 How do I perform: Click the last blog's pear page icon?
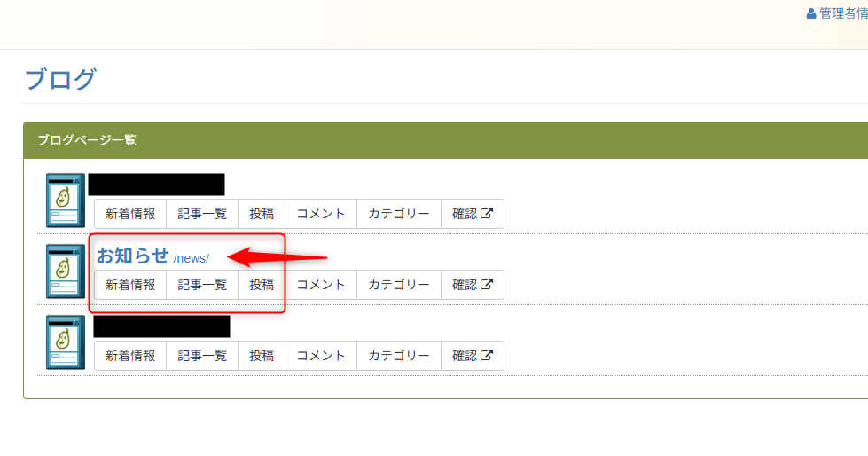coord(65,342)
